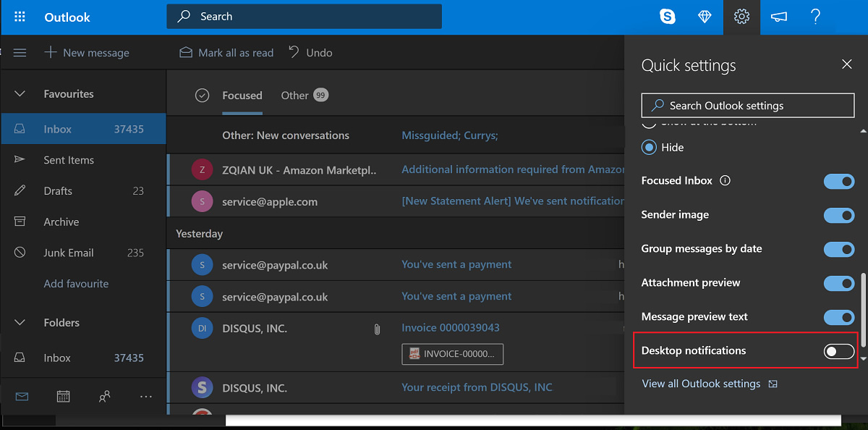Open INVOICE attachment chip
Viewport: 868px width, 430px height.
tap(453, 354)
